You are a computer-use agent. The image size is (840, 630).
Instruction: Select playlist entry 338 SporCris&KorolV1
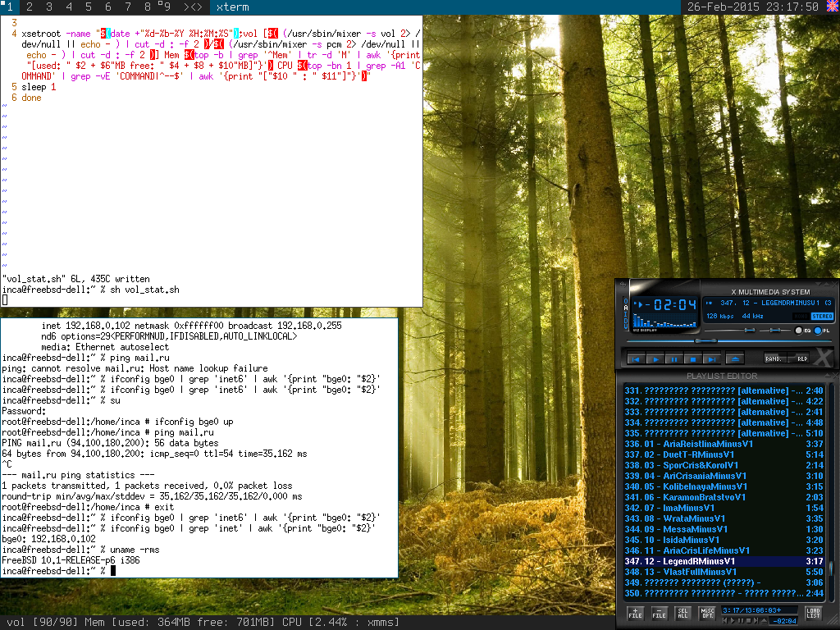(x=724, y=466)
